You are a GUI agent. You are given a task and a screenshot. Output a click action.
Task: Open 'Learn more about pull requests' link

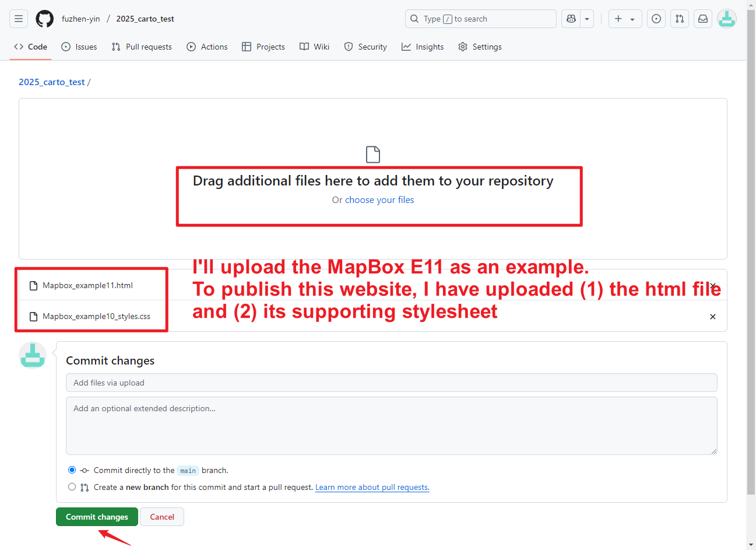pyautogui.click(x=372, y=487)
